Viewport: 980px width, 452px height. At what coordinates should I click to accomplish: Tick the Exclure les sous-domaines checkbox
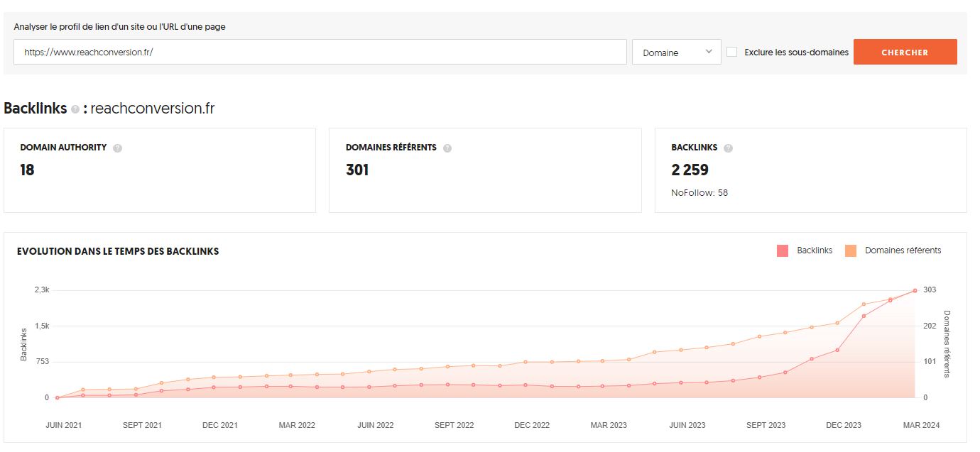pyautogui.click(x=731, y=52)
